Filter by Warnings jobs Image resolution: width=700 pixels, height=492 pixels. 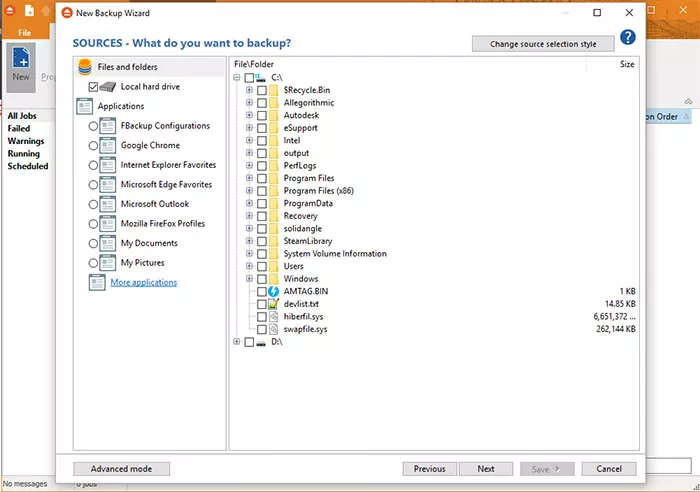[26, 141]
